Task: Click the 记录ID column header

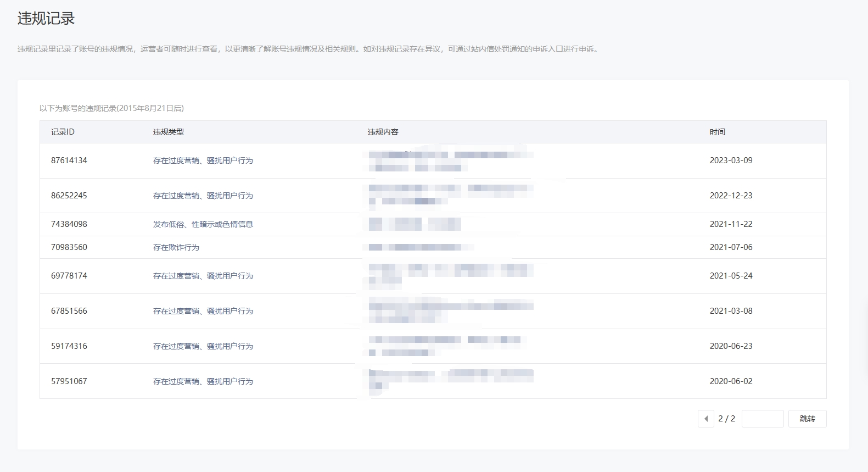Action: pos(63,132)
